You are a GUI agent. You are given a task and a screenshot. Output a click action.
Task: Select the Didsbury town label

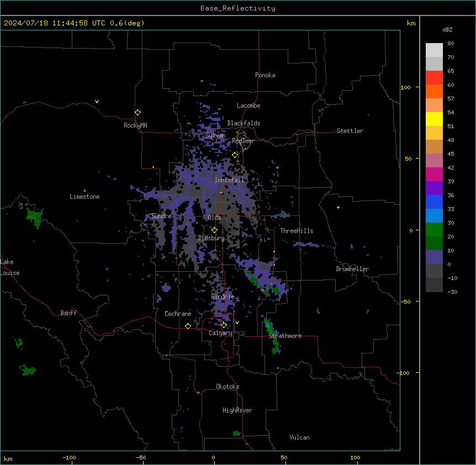[211, 238]
